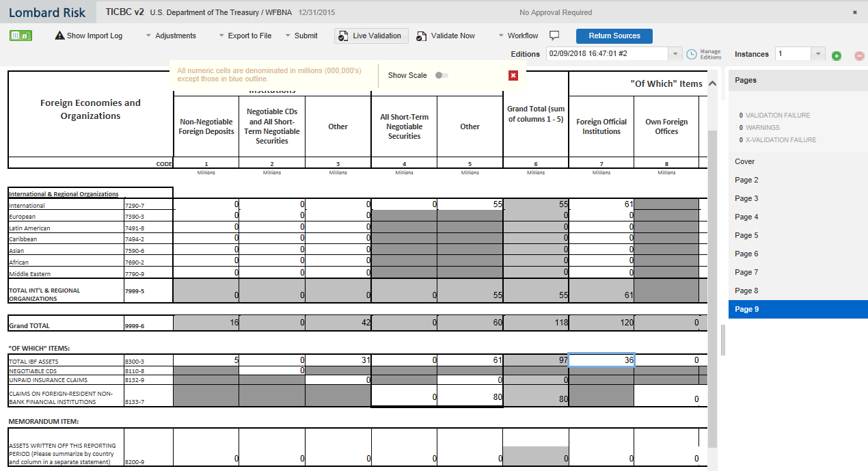Image resolution: width=868 pixels, height=471 pixels.
Task: Select International row column 7 cell 61
Action: pyautogui.click(x=601, y=204)
